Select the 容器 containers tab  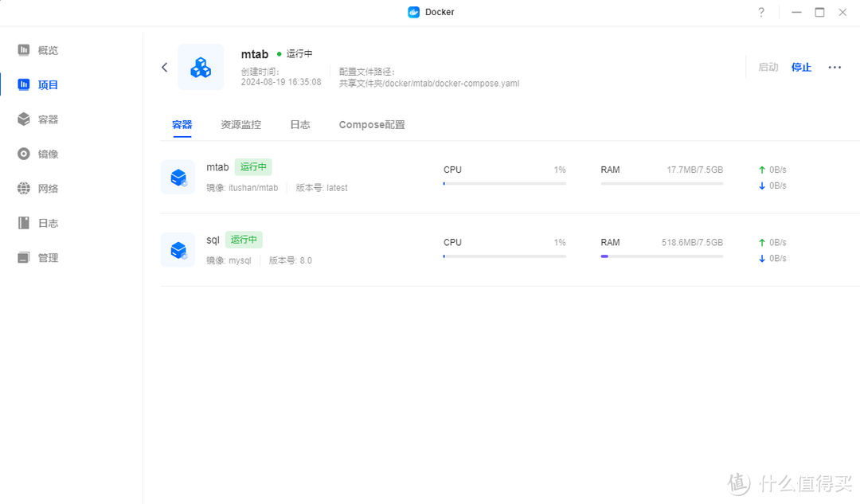[182, 124]
